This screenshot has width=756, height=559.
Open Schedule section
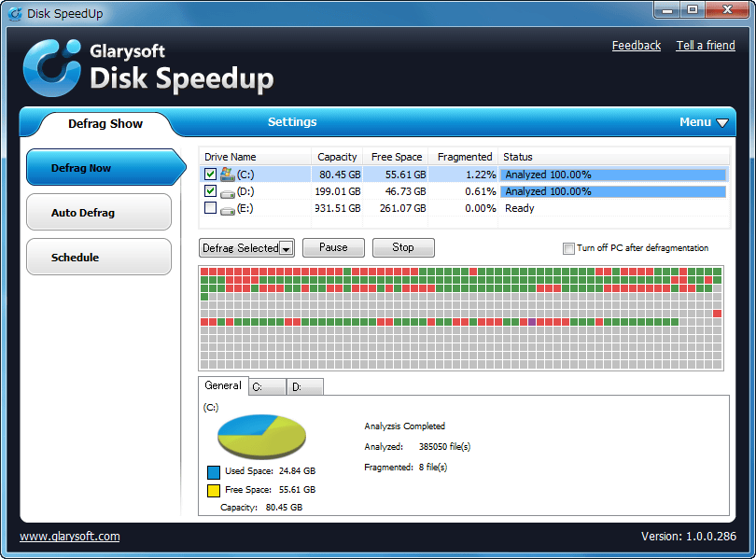[99, 258]
